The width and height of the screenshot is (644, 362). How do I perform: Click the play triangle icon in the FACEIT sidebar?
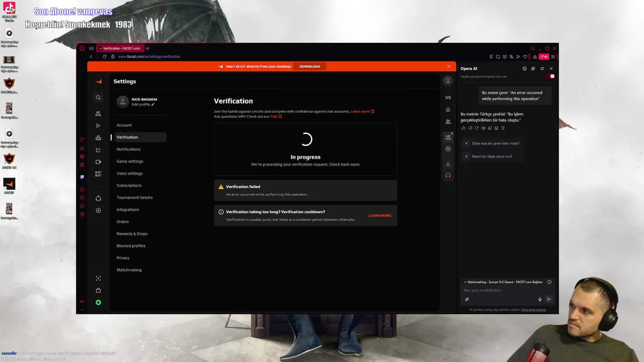98,126
